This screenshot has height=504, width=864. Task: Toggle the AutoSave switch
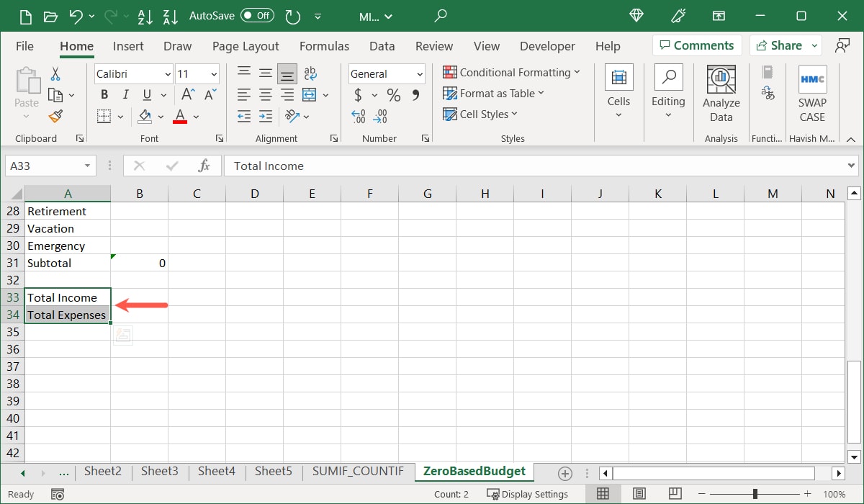[256, 15]
